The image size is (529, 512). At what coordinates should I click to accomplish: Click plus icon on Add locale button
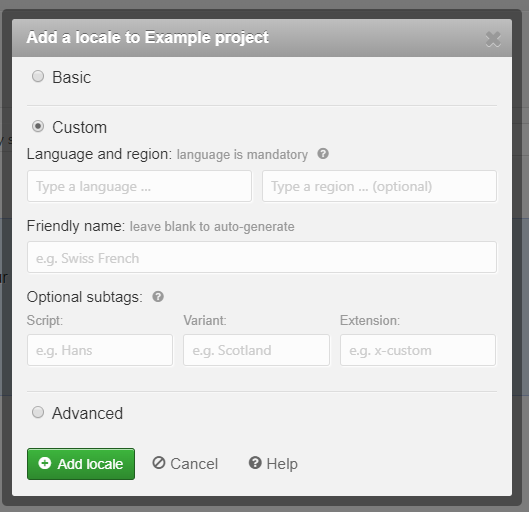[x=45, y=463]
